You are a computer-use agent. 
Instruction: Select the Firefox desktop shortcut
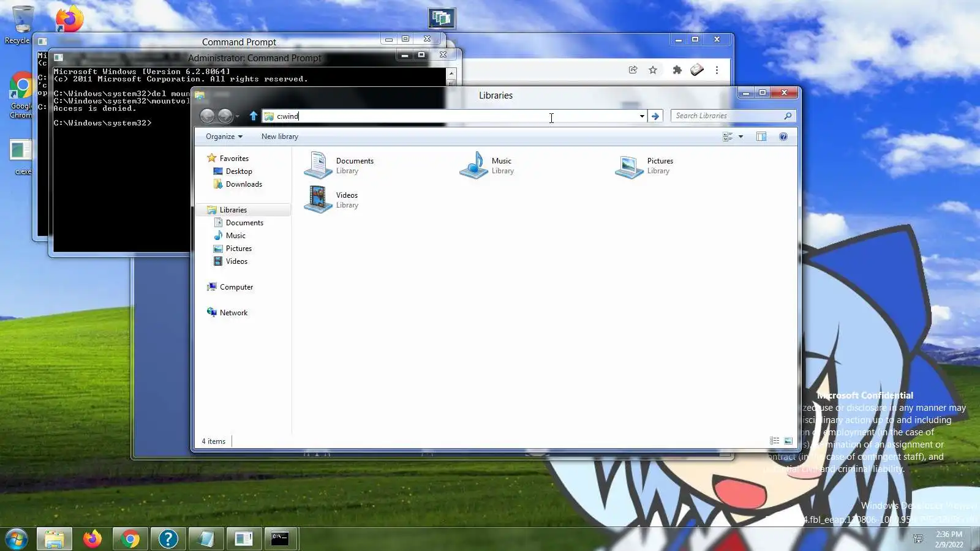tap(69, 18)
